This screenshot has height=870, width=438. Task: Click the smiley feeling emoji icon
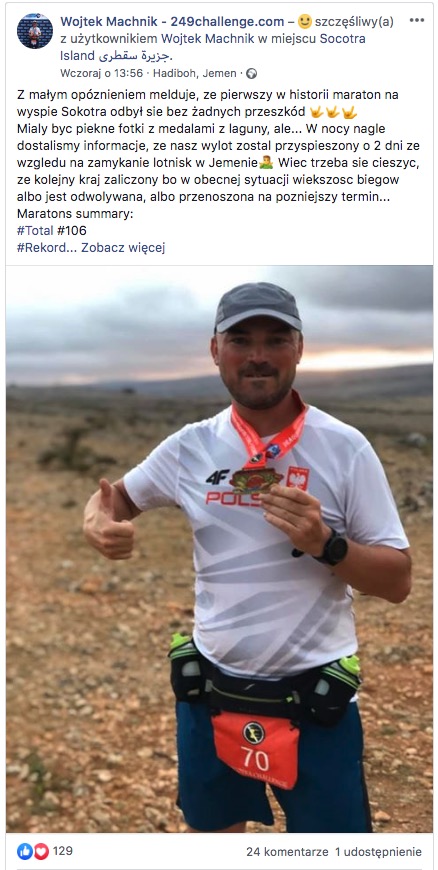pyautogui.click(x=305, y=22)
